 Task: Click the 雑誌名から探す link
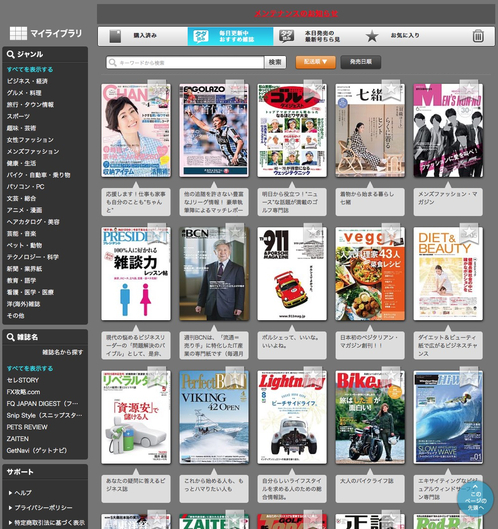click(x=62, y=352)
